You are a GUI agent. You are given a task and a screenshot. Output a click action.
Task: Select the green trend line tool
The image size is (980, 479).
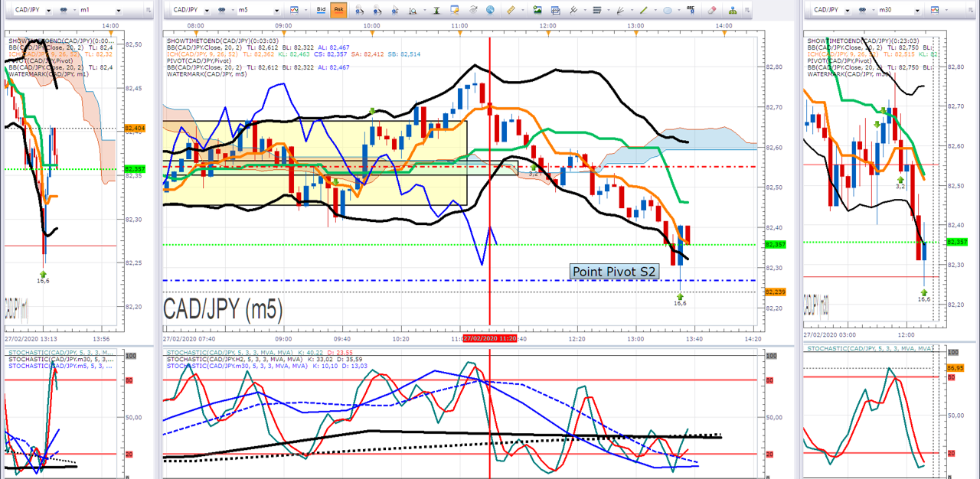tap(643, 11)
